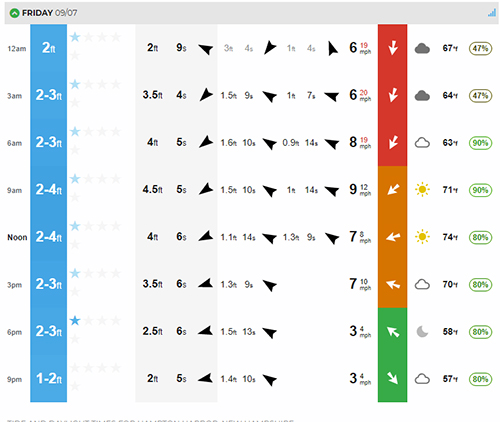500x422 pixels.
Task: Click the 47% probability badge at 12am
Action: pyautogui.click(x=480, y=49)
